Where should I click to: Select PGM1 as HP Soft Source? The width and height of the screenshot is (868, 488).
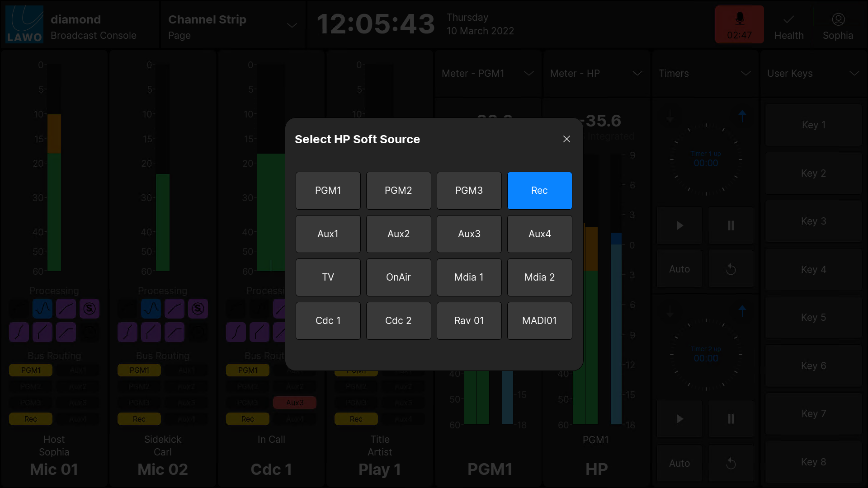click(328, 190)
